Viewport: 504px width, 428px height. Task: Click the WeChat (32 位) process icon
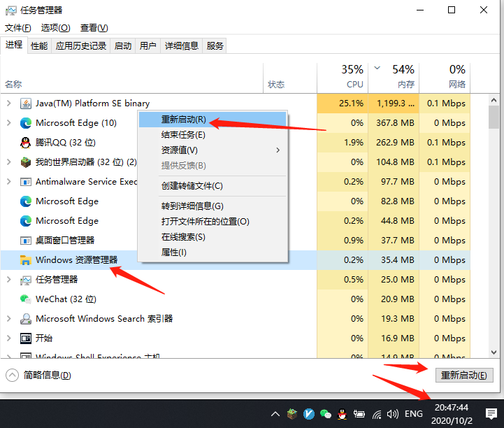(26, 299)
